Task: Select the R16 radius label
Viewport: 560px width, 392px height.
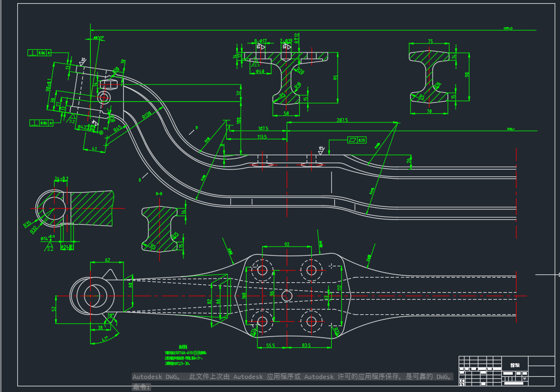Action: 438,86
